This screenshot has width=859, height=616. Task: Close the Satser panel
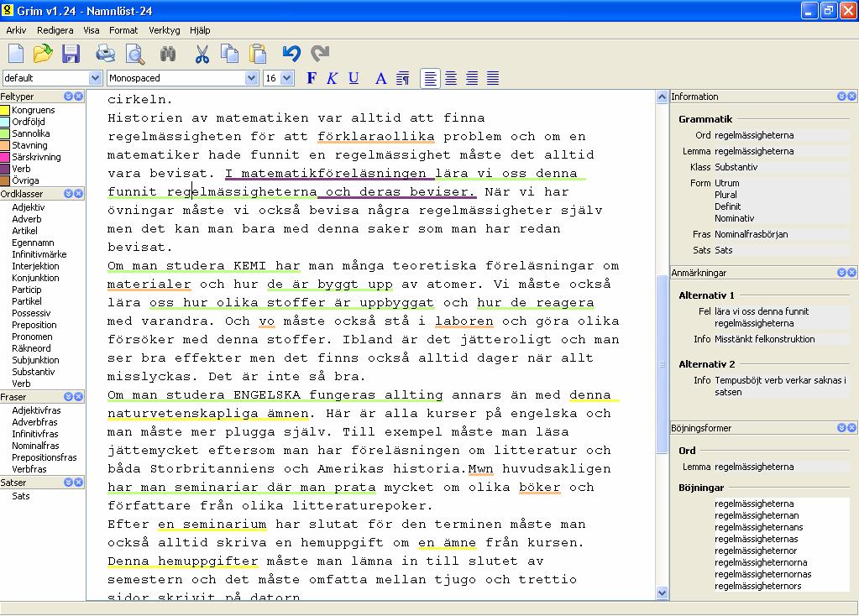78,483
